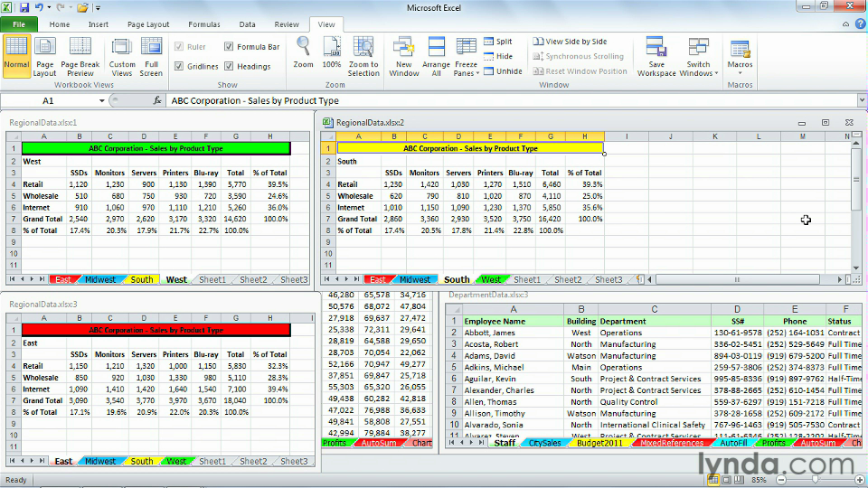Select red title cell A1 in RegionalData.xlsx:3
Screen dimensions: 868x488
tap(156, 330)
